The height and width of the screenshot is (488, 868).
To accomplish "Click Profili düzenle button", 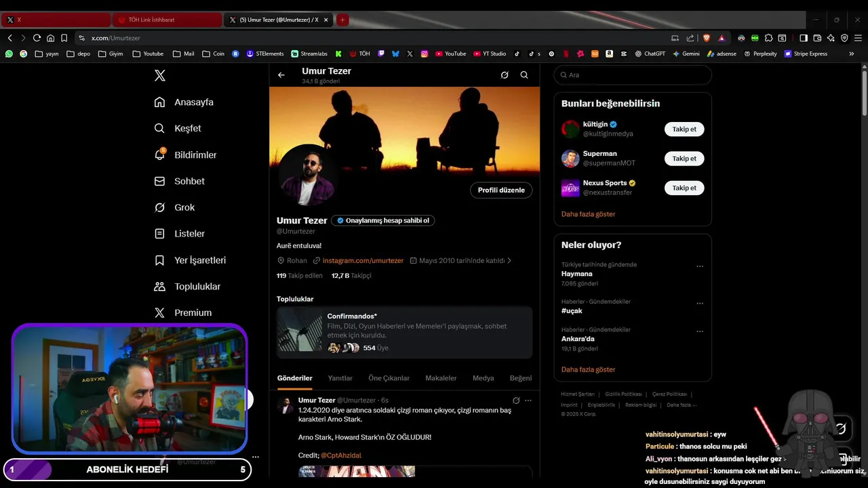I will (501, 190).
